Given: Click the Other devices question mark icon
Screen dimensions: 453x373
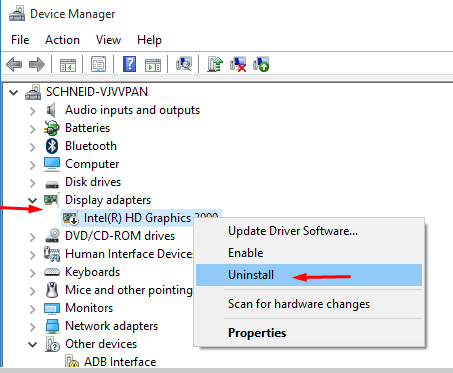Looking at the screenshot, I should 52,344.
